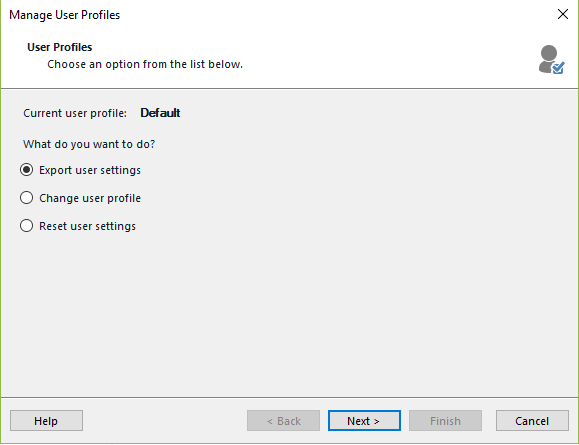The image size is (579, 445).
Task: Click the What do you want to do question
Action: [x=89, y=144]
